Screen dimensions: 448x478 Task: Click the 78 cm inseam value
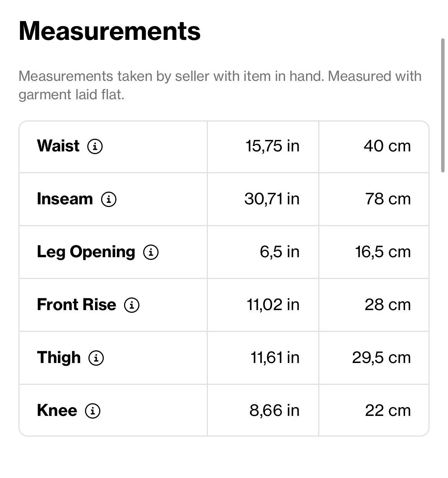(x=388, y=199)
